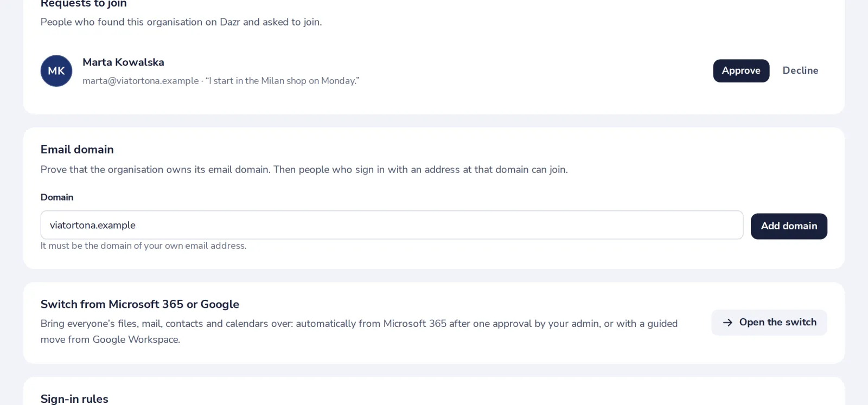Click the Add domain button

pyautogui.click(x=789, y=226)
